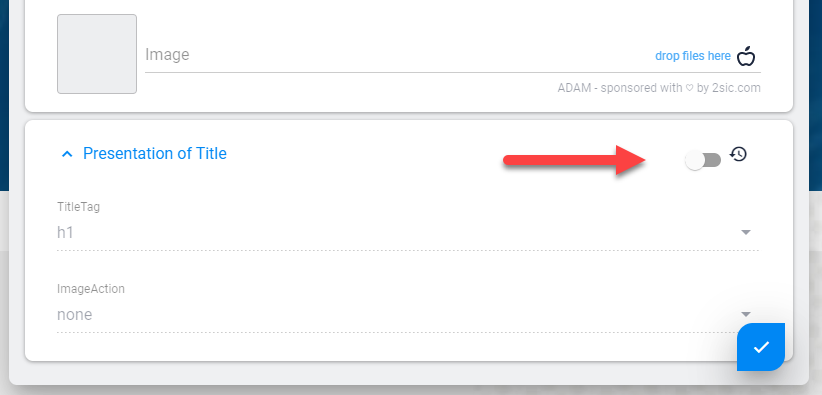Click the ADAM apple icon

click(x=746, y=56)
